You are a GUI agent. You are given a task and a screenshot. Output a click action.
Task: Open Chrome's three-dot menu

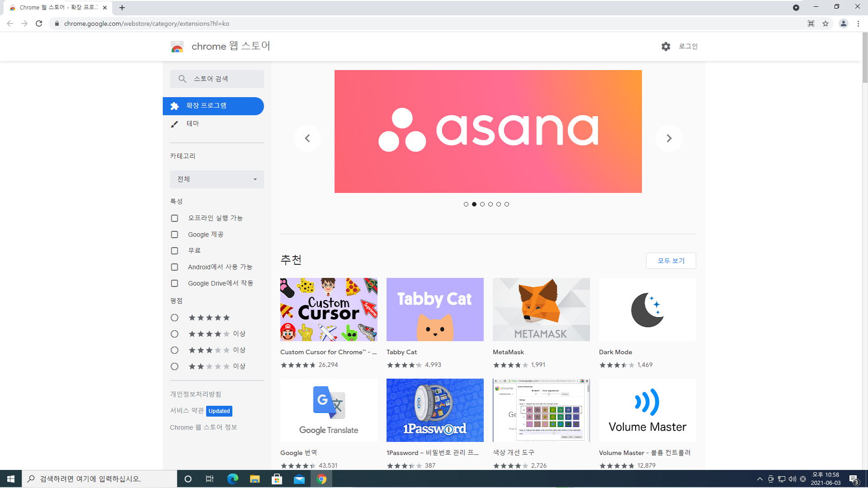tap(858, 23)
